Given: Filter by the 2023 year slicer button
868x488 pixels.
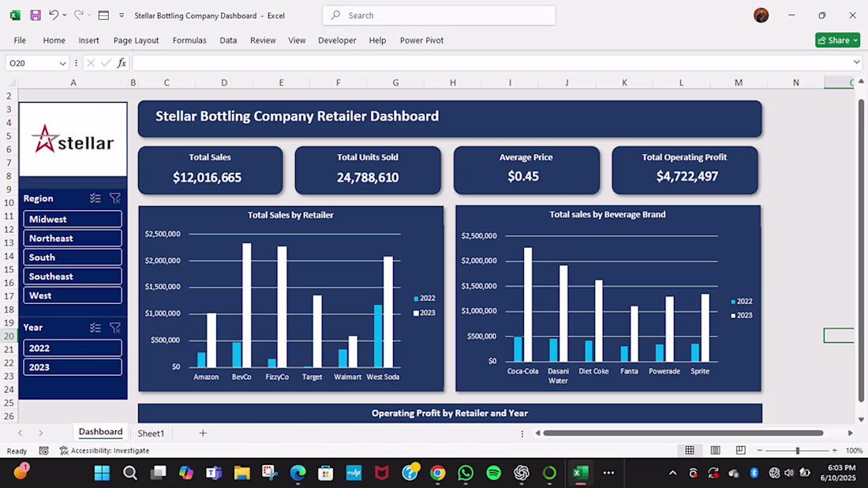Looking at the screenshot, I should (73, 367).
